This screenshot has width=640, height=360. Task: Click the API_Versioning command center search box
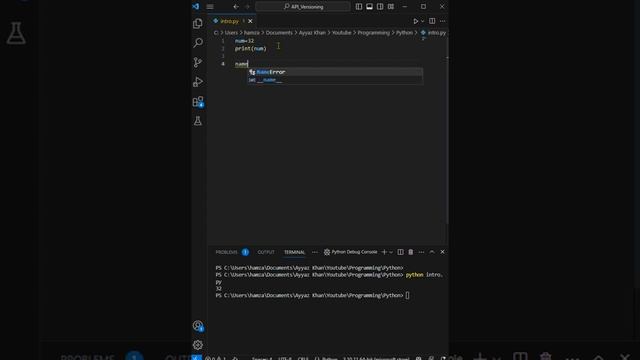303,7
